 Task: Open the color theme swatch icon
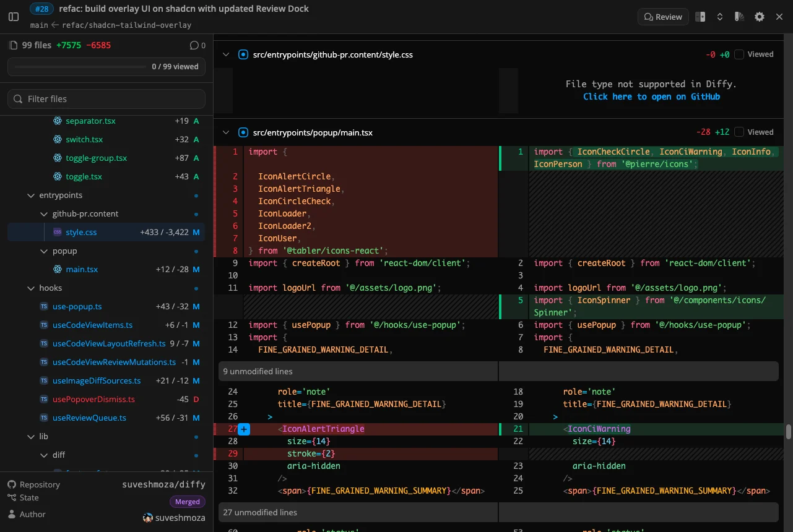[739, 17]
